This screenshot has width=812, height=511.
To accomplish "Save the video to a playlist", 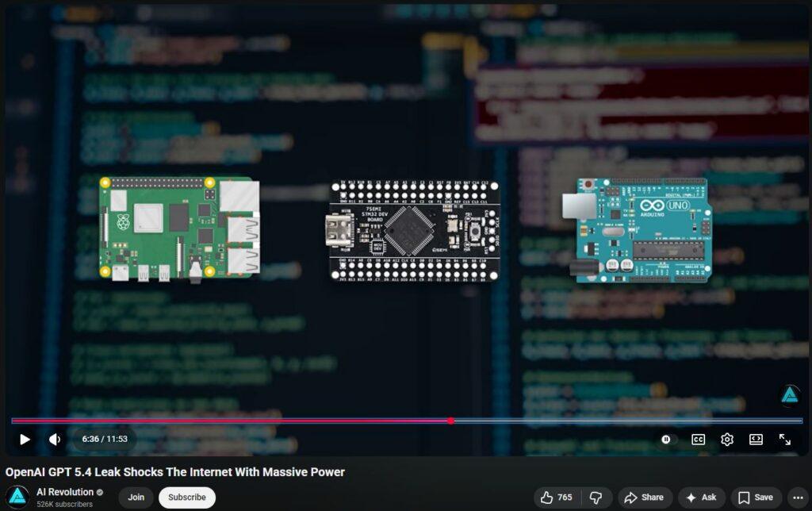I will click(x=755, y=498).
